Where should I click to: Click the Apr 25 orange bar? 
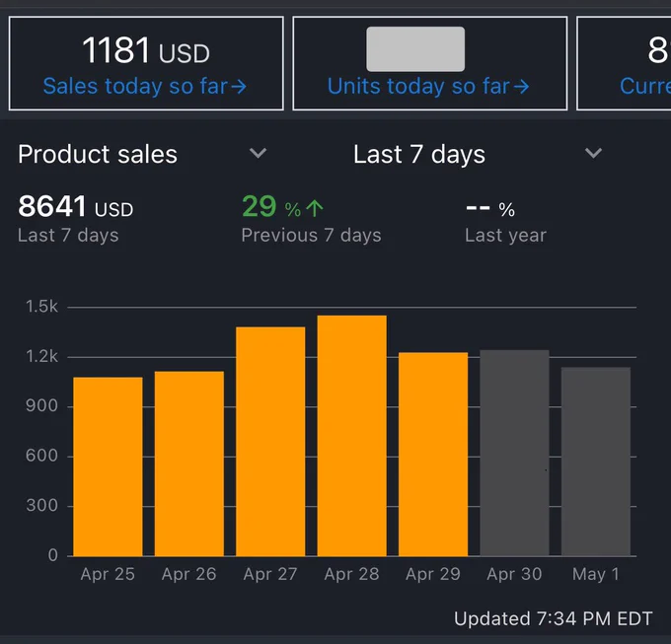point(108,466)
